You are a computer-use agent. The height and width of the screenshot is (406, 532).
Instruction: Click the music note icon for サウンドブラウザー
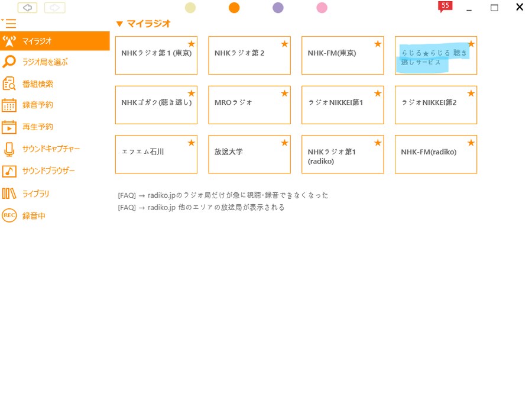click(9, 171)
